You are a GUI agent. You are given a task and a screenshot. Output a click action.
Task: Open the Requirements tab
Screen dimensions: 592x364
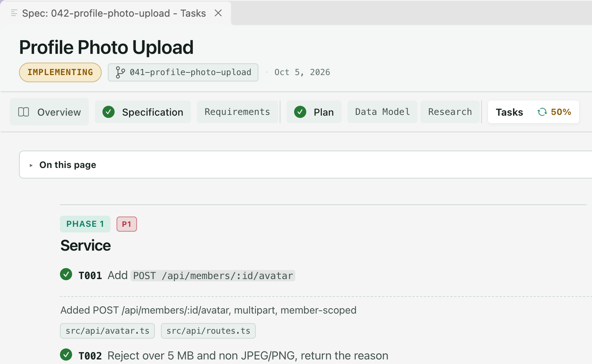[237, 112]
